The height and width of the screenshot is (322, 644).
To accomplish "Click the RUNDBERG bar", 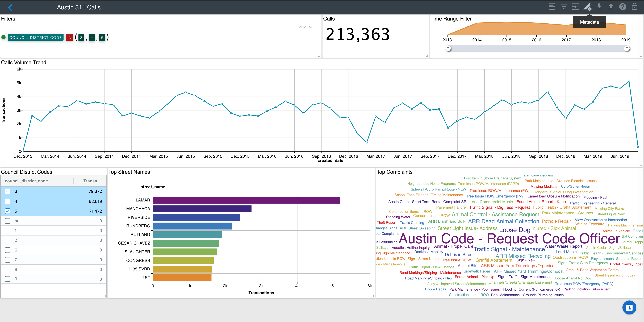I will point(193,226).
